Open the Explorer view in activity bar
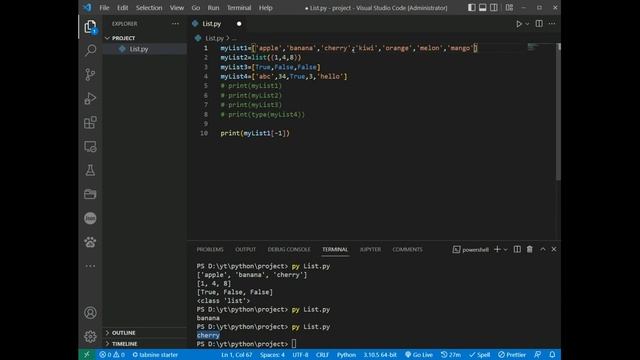The height and width of the screenshot is (360, 640). tap(90, 27)
